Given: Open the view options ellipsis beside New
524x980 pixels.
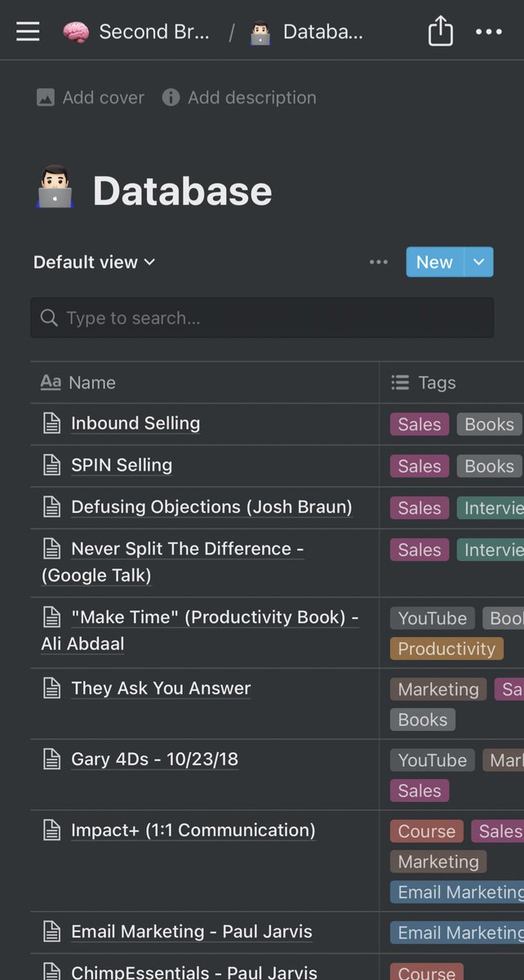Looking at the screenshot, I should (x=378, y=262).
